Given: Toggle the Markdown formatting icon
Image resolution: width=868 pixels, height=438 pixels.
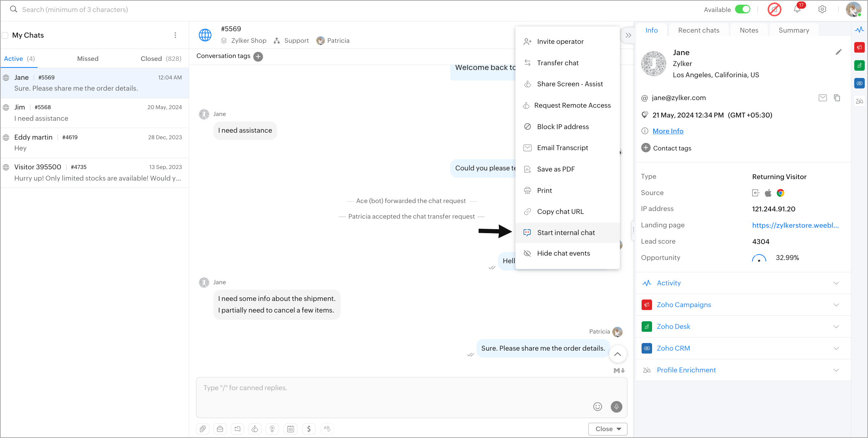Looking at the screenshot, I should (619, 371).
